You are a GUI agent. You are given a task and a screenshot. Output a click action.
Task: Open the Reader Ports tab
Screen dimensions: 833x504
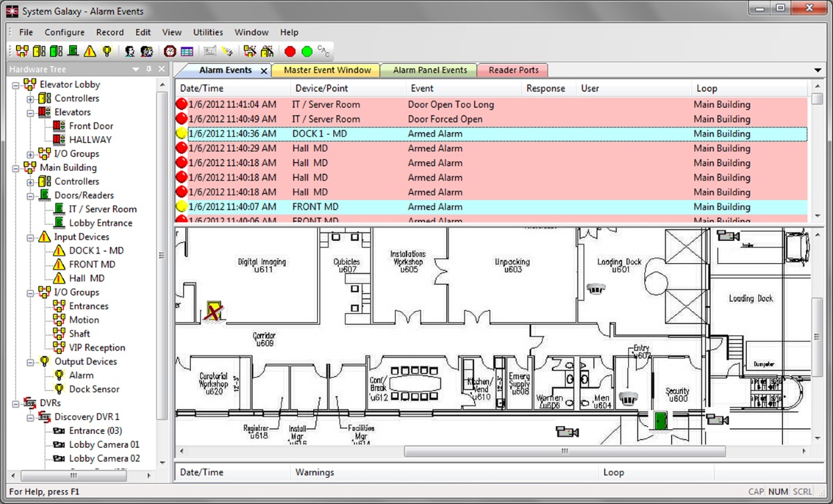(512, 70)
